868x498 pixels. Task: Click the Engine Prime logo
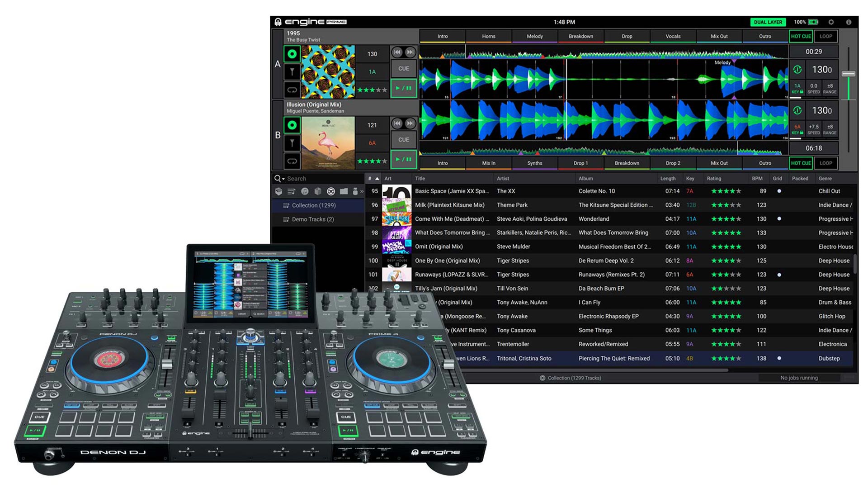[311, 22]
